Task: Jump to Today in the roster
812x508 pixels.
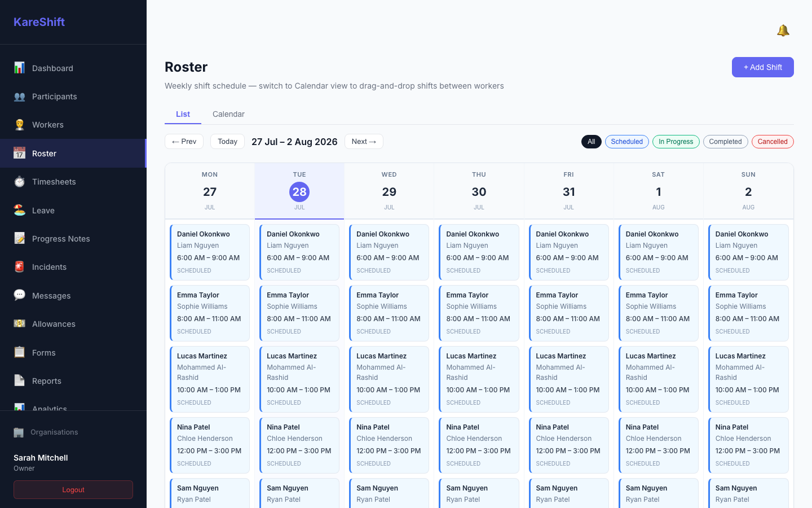Action: tap(227, 142)
